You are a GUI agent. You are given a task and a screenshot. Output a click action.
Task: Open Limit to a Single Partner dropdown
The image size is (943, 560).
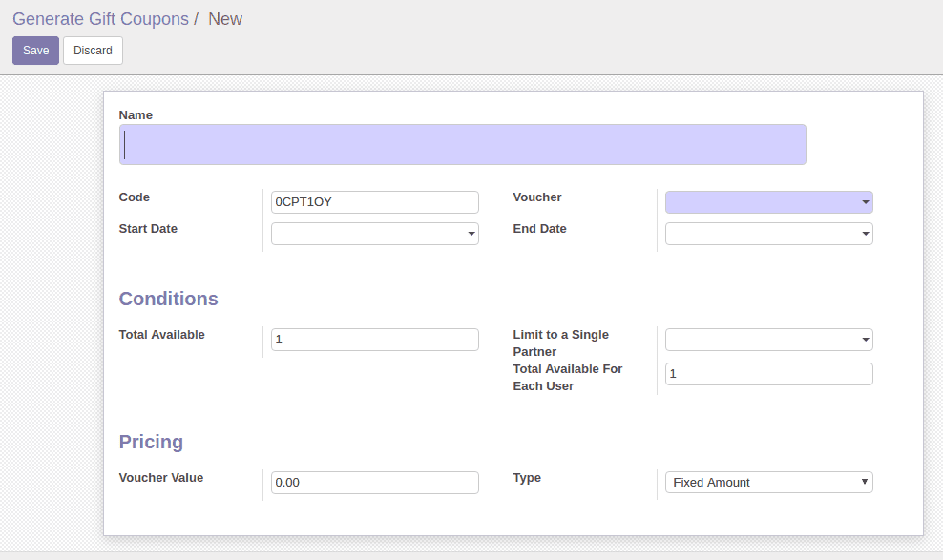(768, 340)
